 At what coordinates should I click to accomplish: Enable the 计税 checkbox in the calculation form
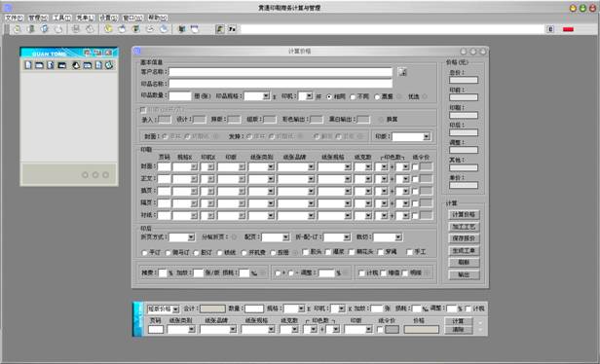[x=361, y=273]
